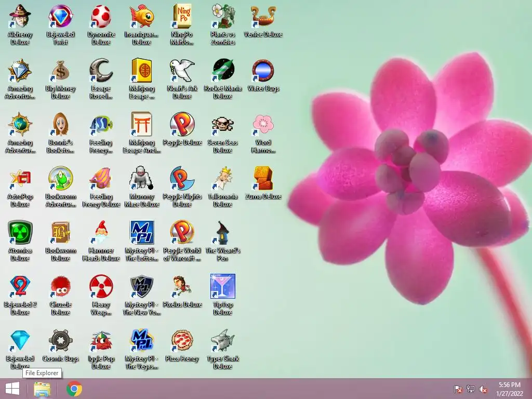
Task: Select the Pixelus Deluxe icon
Action: (182, 287)
